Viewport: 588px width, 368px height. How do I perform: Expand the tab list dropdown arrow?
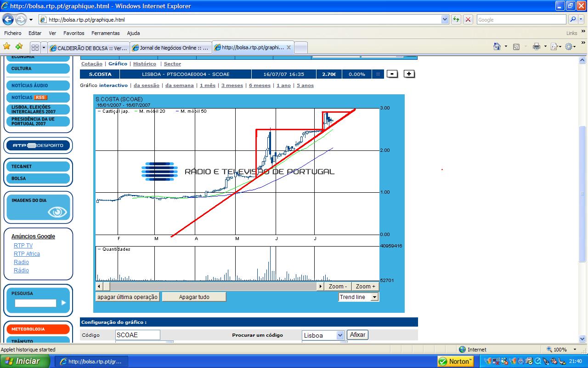[44, 47]
